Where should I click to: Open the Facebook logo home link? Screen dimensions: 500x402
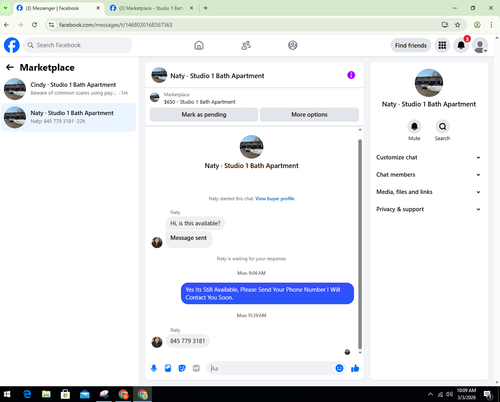[x=12, y=45]
